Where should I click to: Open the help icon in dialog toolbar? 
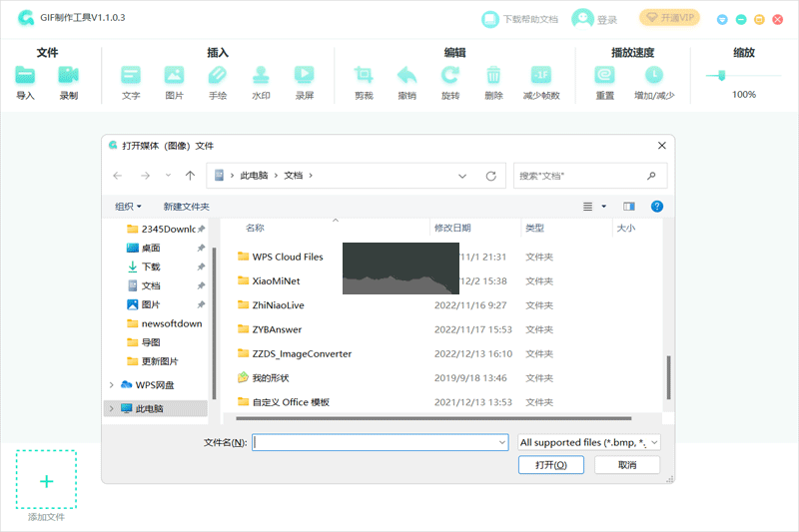tap(657, 207)
